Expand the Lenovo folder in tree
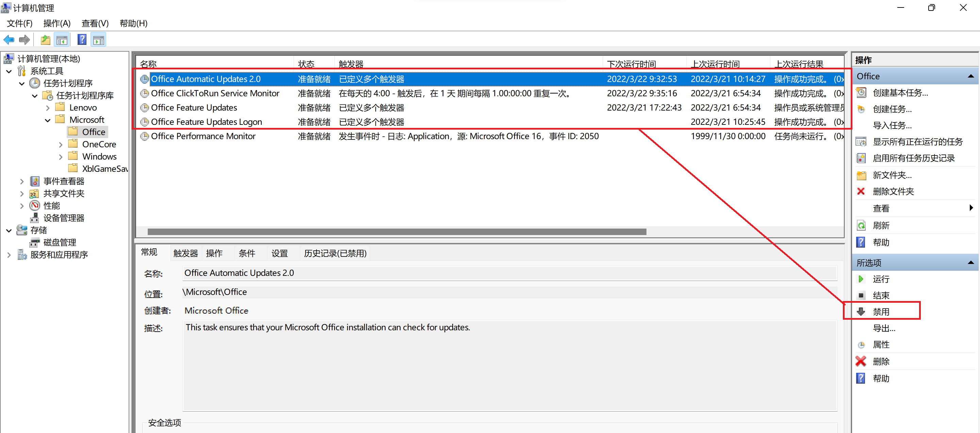The width and height of the screenshot is (980, 433). [48, 108]
